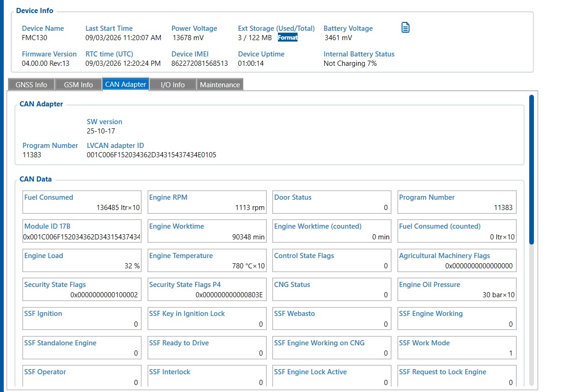Image resolution: width=561 pixels, height=392 pixels.
Task: Click the Security State Flags field
Action: [x=82, y=290]
